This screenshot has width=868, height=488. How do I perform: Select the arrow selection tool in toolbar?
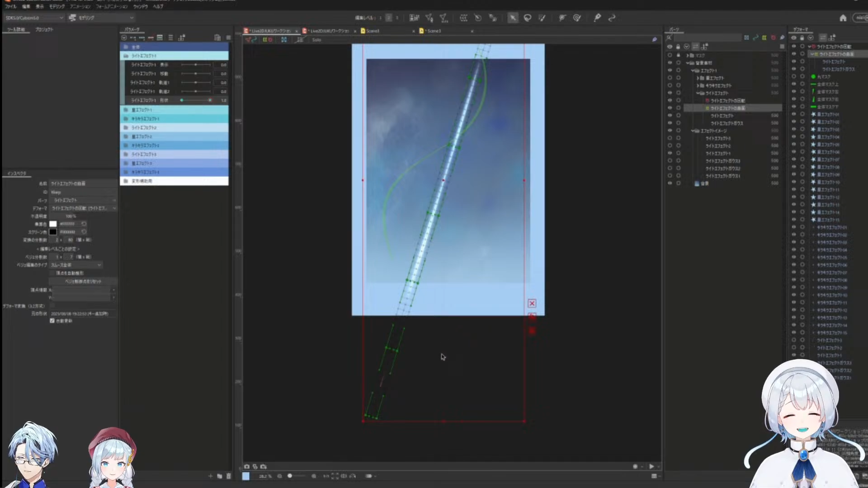513,18
